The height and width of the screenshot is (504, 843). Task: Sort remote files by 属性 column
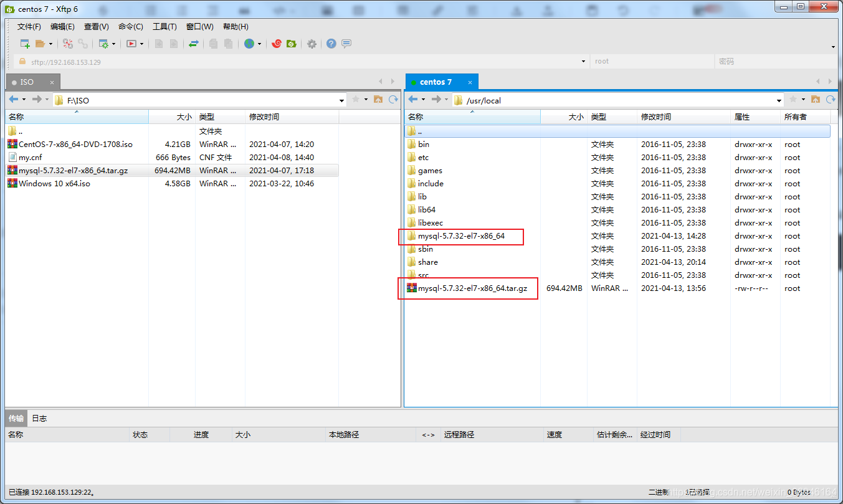click(755, 116)
